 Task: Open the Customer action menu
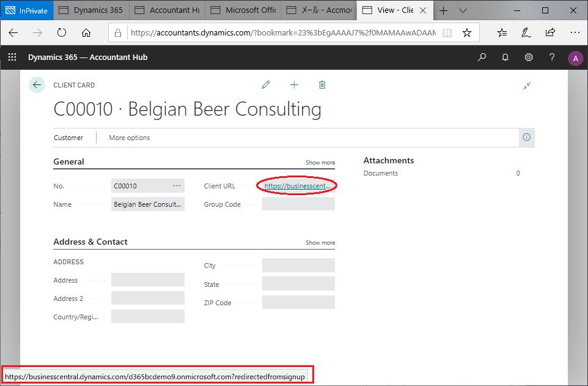68,138
